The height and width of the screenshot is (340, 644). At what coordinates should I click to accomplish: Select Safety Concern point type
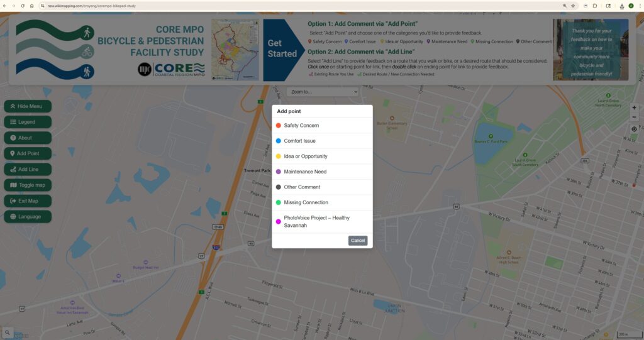301,126
